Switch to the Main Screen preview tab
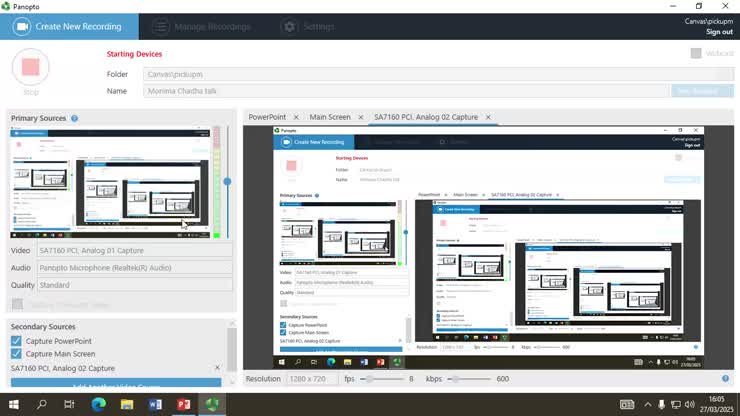This screenshot has width=740, height=416. click(329, 117)
